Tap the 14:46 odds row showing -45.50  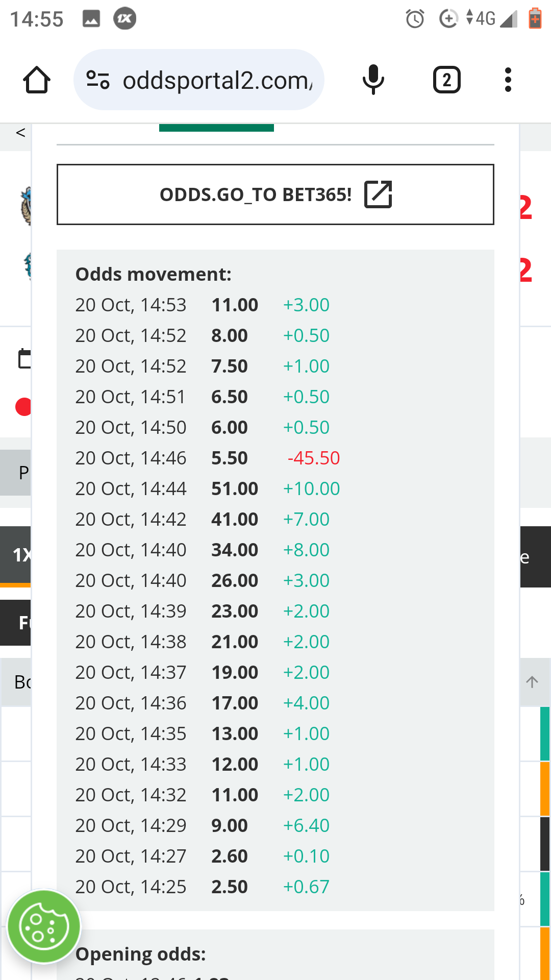coord(207,458)
